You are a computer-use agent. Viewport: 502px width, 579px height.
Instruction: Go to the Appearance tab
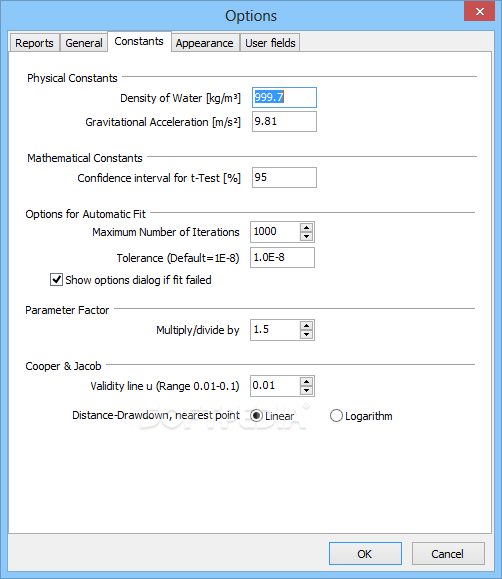pyautogui.click(x=204, y=43)
